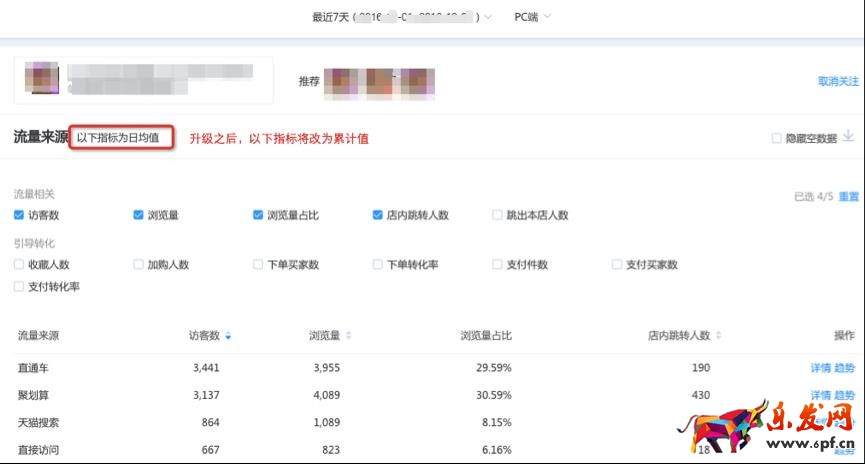
Task: Uncheck the 访客数 checkbox
Action: coord(19,215)
